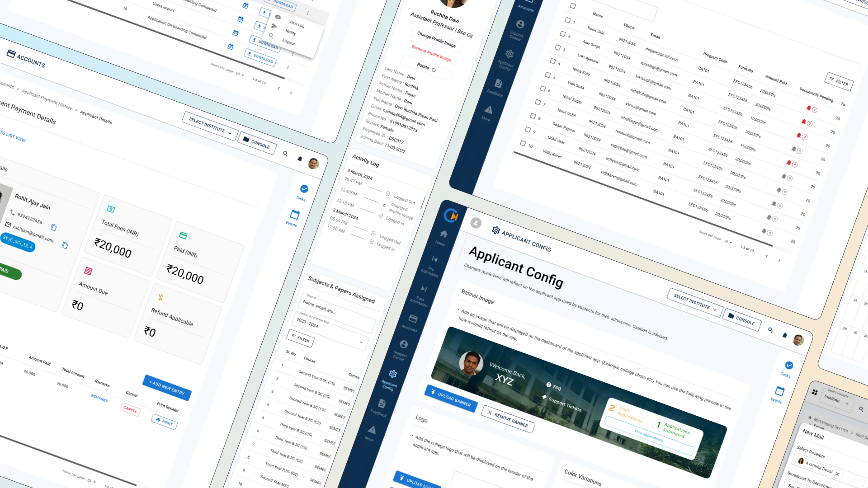Click the horizontal scrollbar under the Download list
Viewport: 868px width, 488px height.
coord(177,38)
